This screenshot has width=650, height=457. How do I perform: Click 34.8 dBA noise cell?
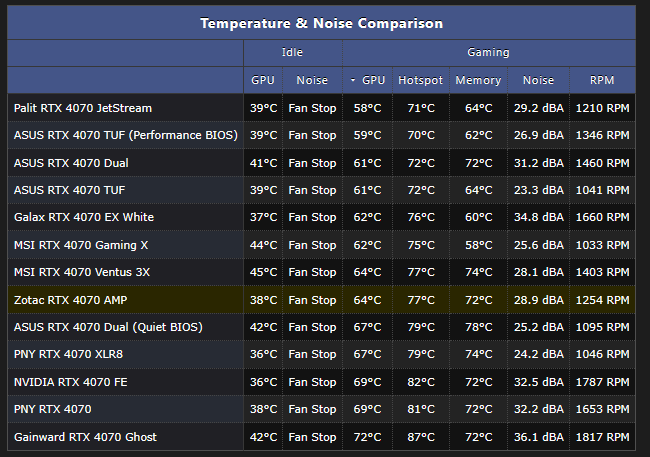pyautogui.click(x=539, y=217)
